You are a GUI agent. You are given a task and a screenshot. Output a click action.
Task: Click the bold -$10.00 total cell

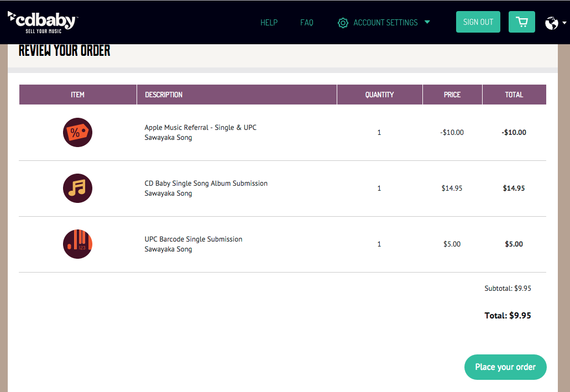pos(514,132)
